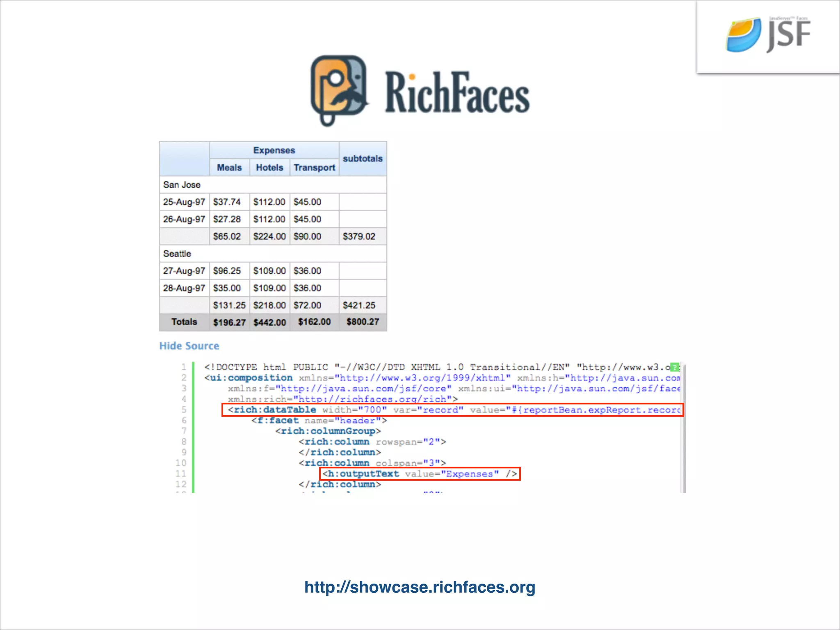Click the green help icon in the code viewer
840x630 pixels.
675,367
